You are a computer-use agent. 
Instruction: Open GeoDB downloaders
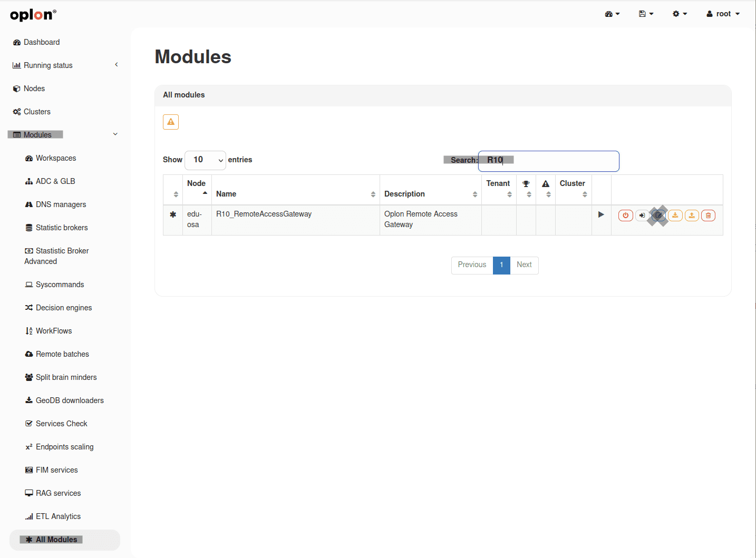click(64, 400)
